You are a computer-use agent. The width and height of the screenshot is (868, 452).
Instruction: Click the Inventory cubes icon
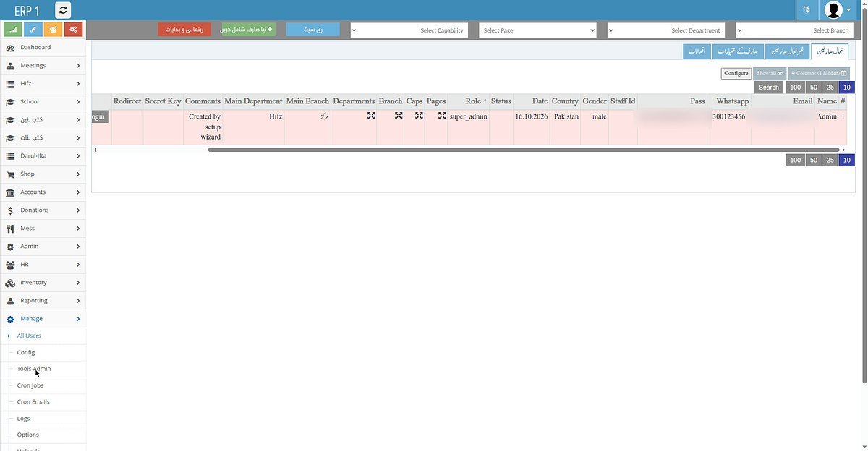tap(10, 283)
